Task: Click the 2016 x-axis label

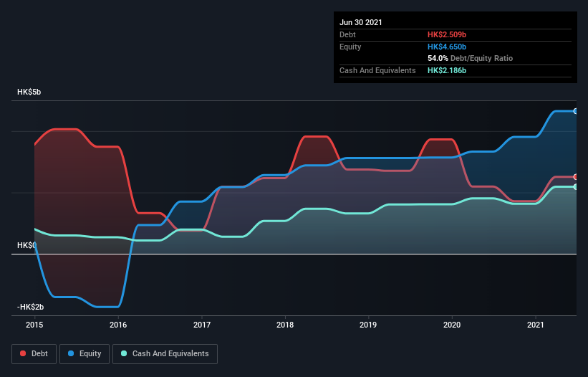Action: tap(118, 325)
